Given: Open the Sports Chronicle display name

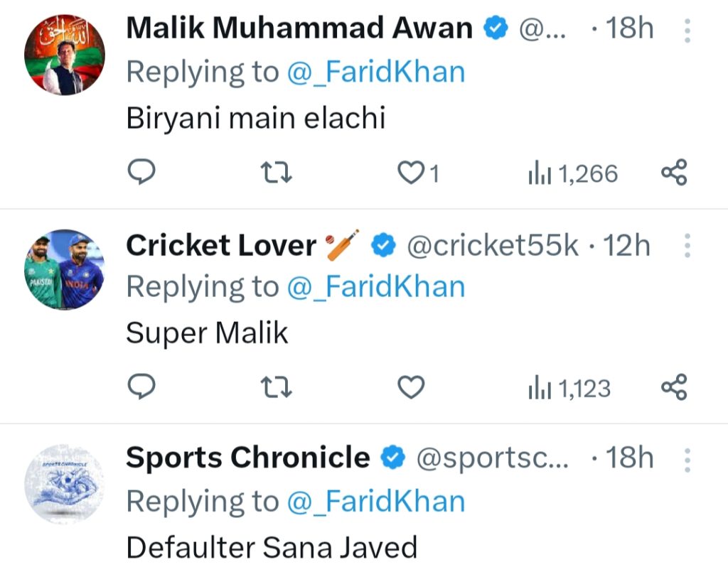Looking at the screenshot, I should tap(247, 458).
